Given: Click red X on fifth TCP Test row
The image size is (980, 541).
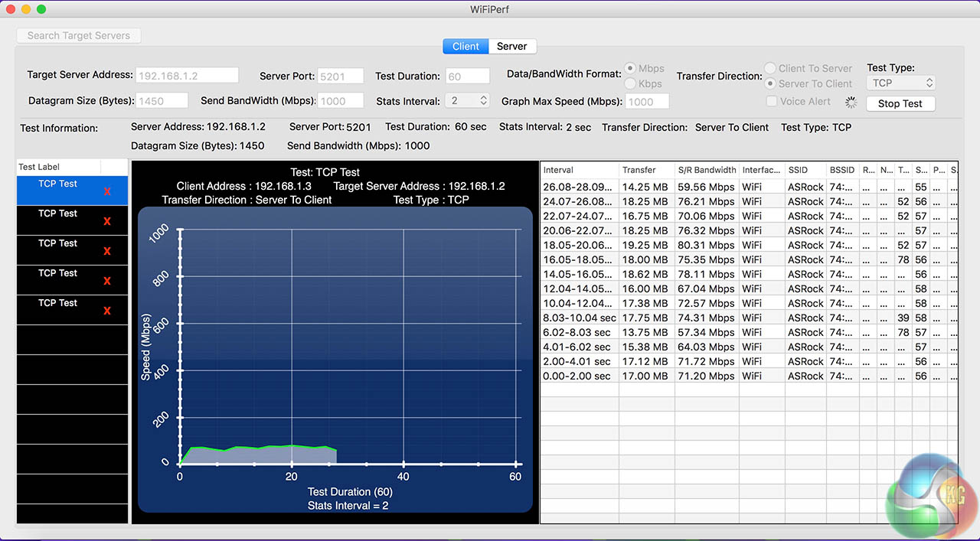Looking at the screenshot, I should (x=107, y=311).
